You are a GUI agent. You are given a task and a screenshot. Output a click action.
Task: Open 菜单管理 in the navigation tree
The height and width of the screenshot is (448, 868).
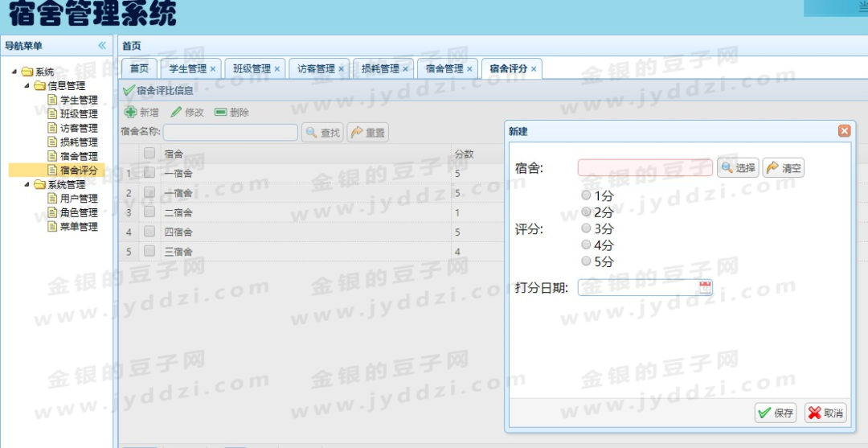point(79,227)
